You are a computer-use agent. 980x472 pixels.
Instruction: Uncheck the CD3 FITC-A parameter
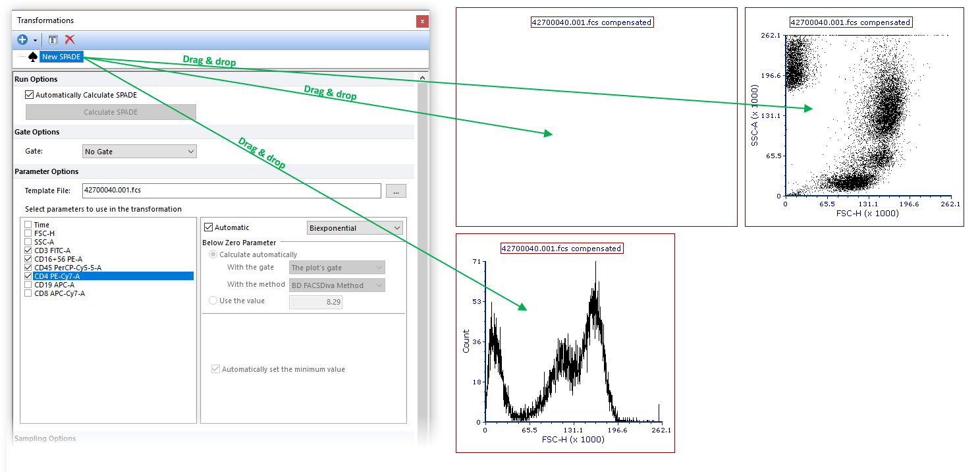pos(28,251)
